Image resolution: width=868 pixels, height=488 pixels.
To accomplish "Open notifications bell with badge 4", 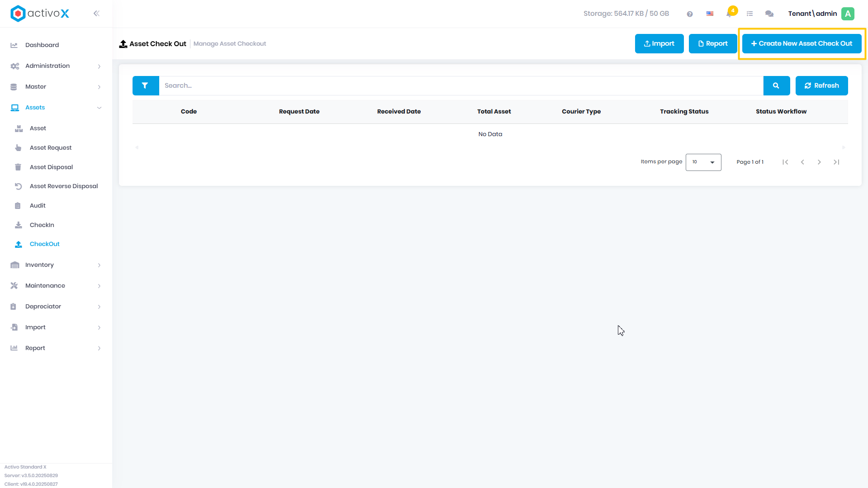I will [x=730, y=13].
